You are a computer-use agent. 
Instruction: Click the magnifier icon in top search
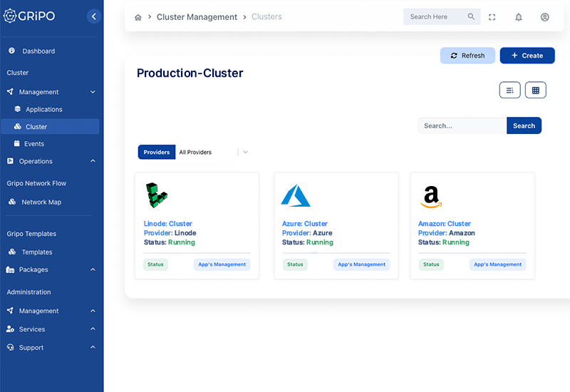pos(471,17)
